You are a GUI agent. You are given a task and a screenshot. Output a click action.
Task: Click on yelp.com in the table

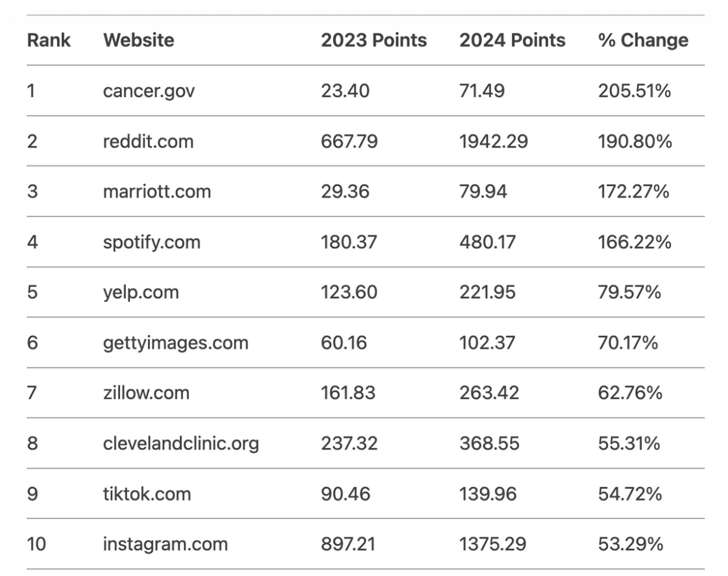(141, 291)
